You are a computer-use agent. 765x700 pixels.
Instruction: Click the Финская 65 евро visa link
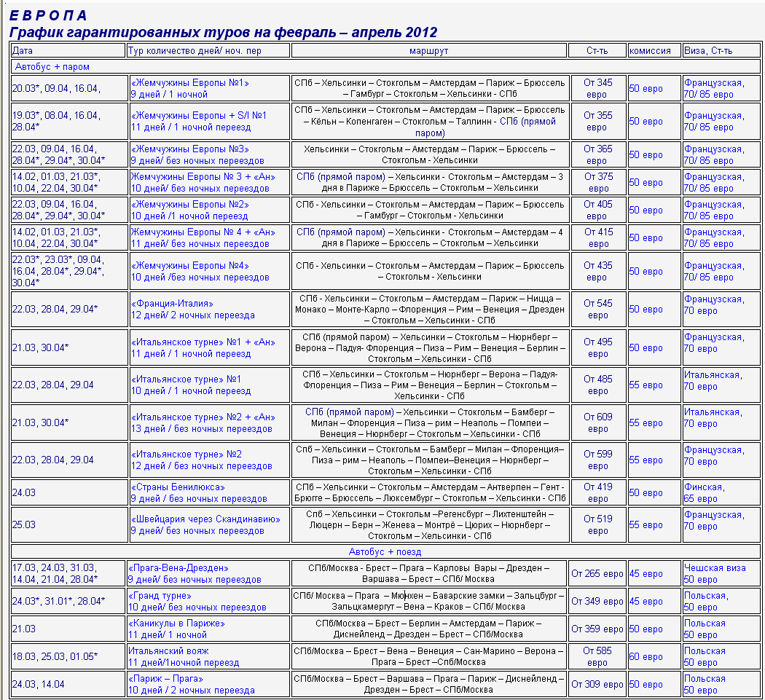click(x=705, y=493)
